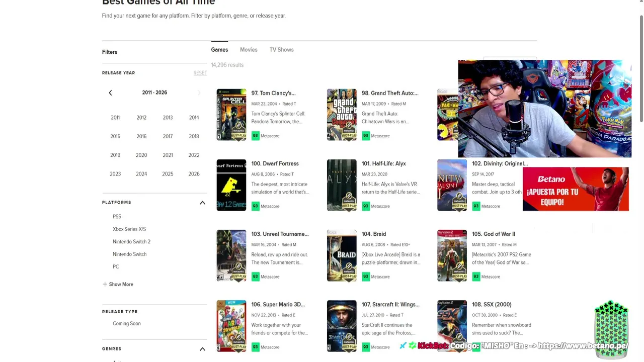Click the Dwarf Fortress cover thumbnail
This screenshot has width=644, height=362.
[x=231, y=185]
